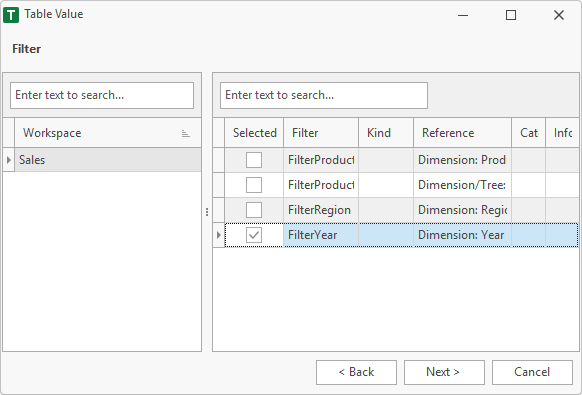Click the 'Dimension: Prod' reference cell
Viewport: 582px width, 395px height.
[x=462, y=160]
